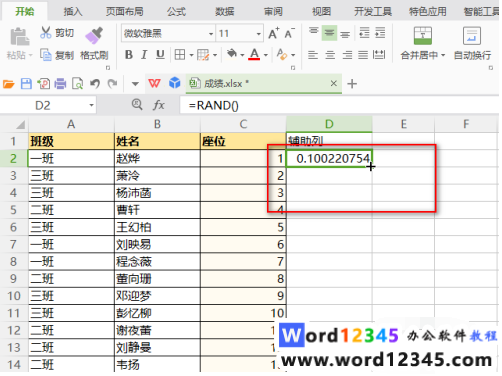Screen dimensions: 502x376
Task: Expand the Merge and Center dropdown
Action: click(443, 55)
